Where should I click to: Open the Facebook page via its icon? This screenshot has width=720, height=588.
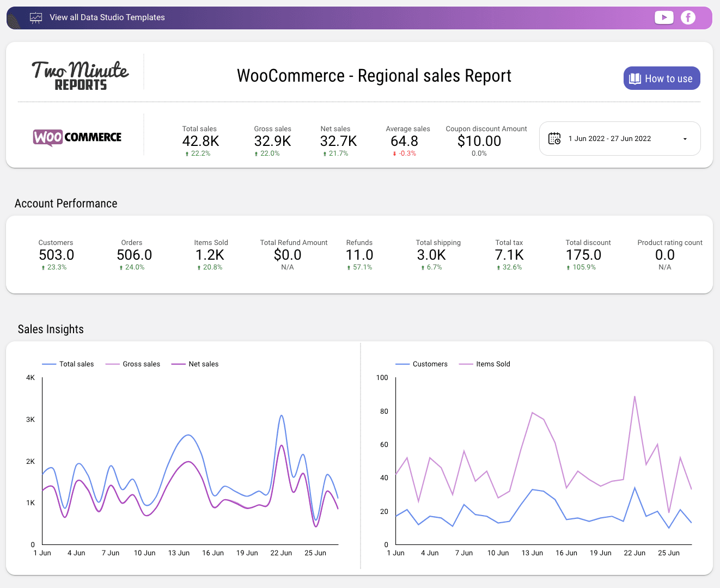(x=688, y=17)
